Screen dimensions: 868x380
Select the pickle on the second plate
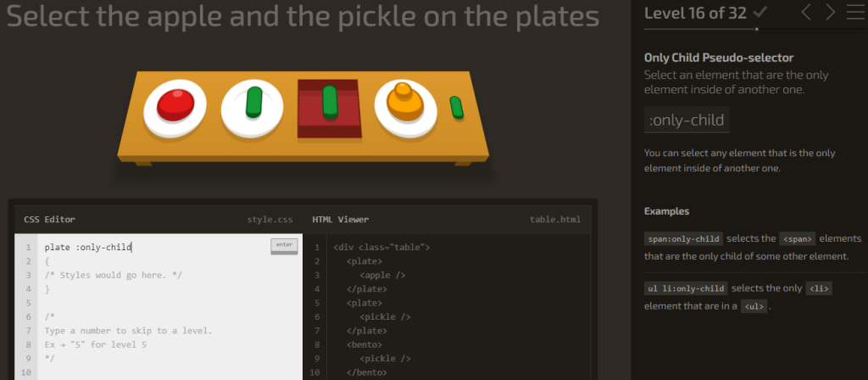[x=253, y=102]
